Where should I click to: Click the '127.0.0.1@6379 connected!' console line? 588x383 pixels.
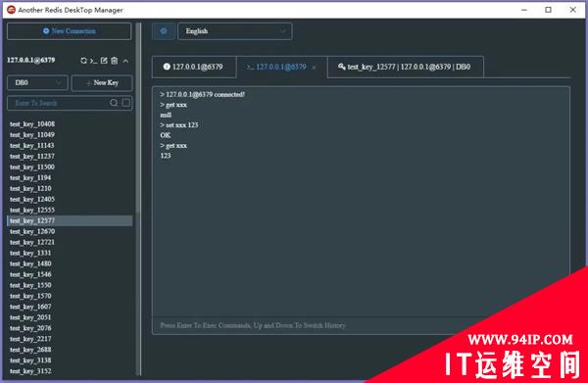[x=202, y=94]
